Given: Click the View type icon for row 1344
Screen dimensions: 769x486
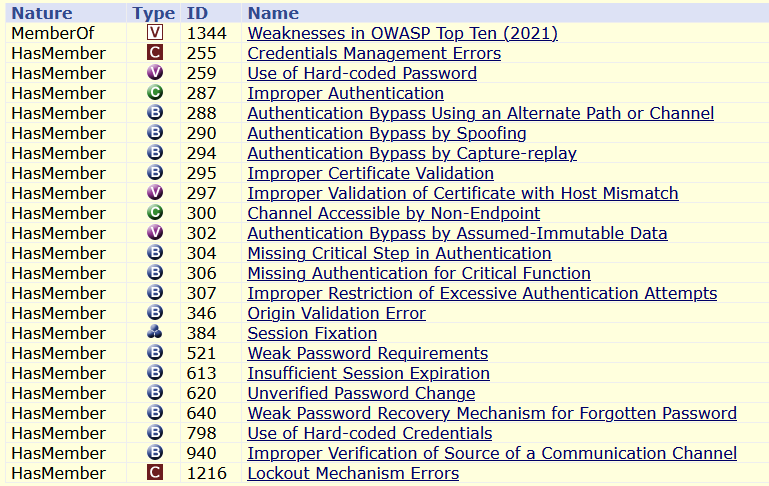Looking at the screenshot, I should click(154, 32).
